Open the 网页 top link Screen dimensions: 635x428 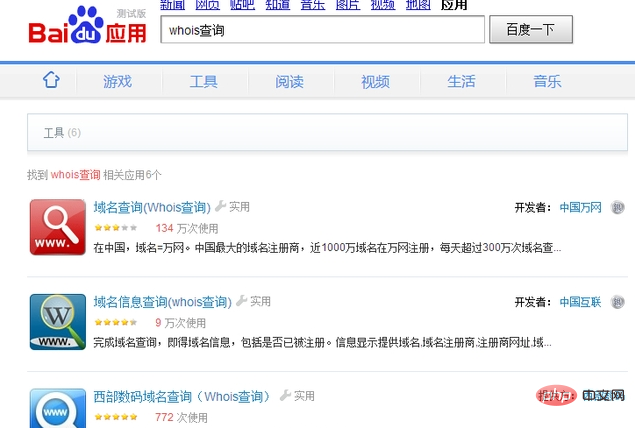[x=207, y=5]
